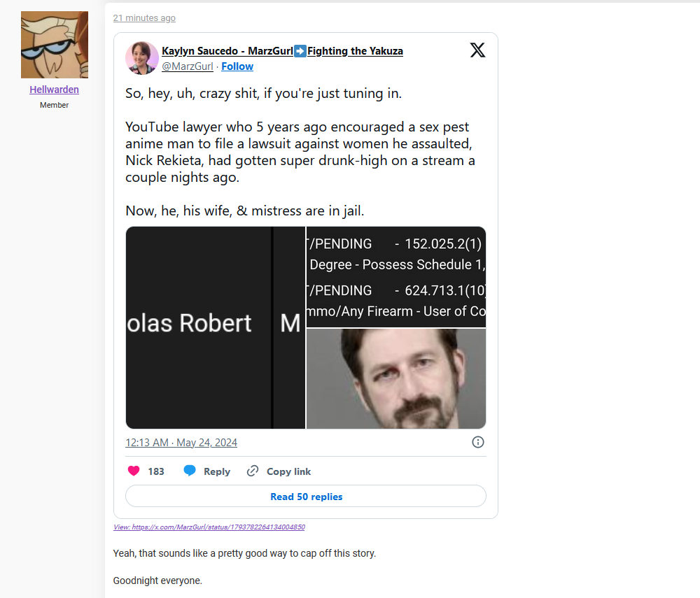Click the tweet line 'Now, he, his wife, & mistress are in jail.'
The height and width of the screenshot is (598, 700).
[244, 211]
